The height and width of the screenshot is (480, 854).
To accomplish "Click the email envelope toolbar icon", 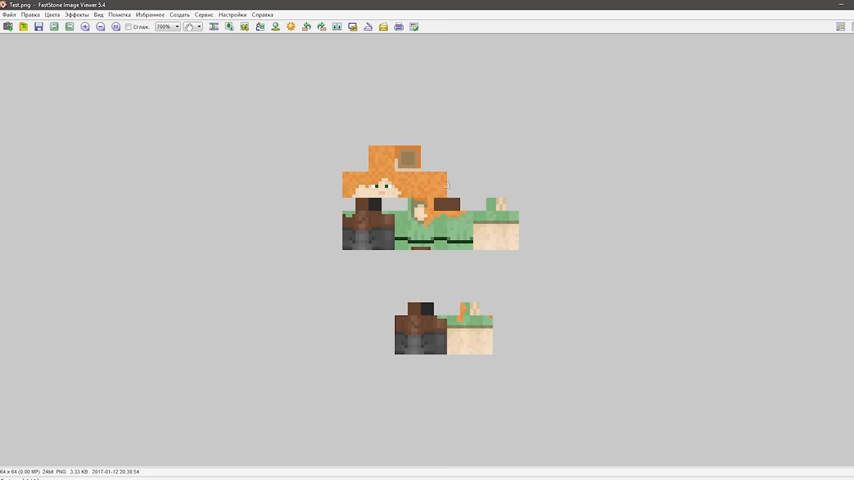I will pos(383,27).
